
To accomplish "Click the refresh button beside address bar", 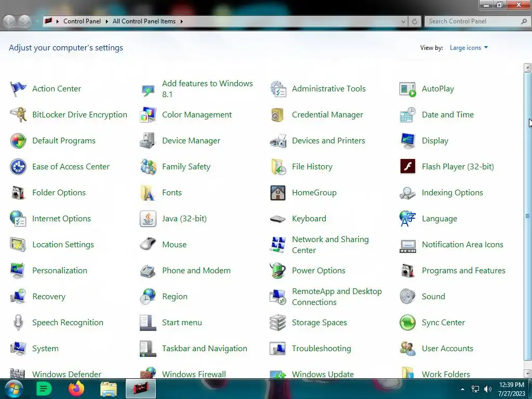I will [x=414, y=21].
